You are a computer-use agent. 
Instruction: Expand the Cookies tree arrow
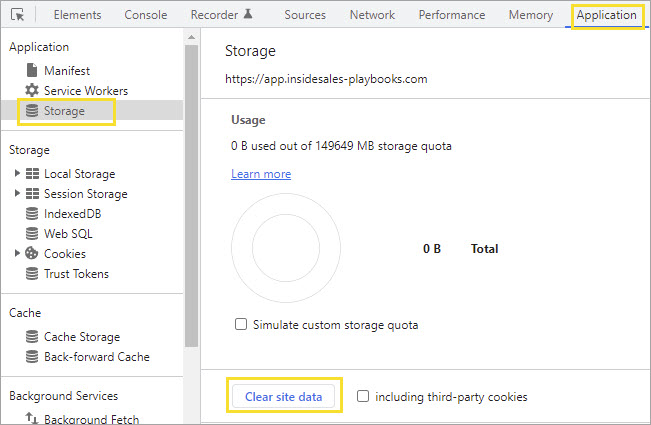coord(17,254)
